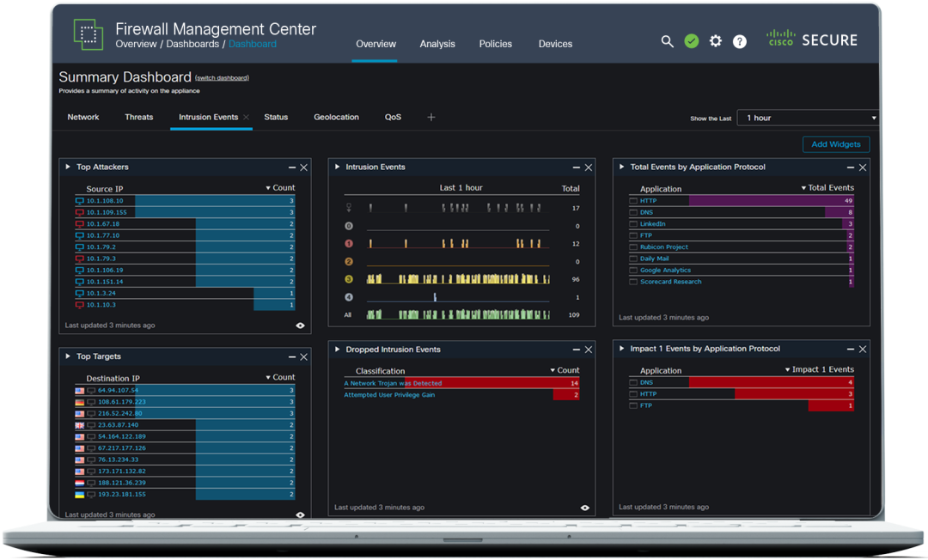The image size is (928, 560).
Task: Click the purple HTTP total events bar
Action: click(771, 201)
